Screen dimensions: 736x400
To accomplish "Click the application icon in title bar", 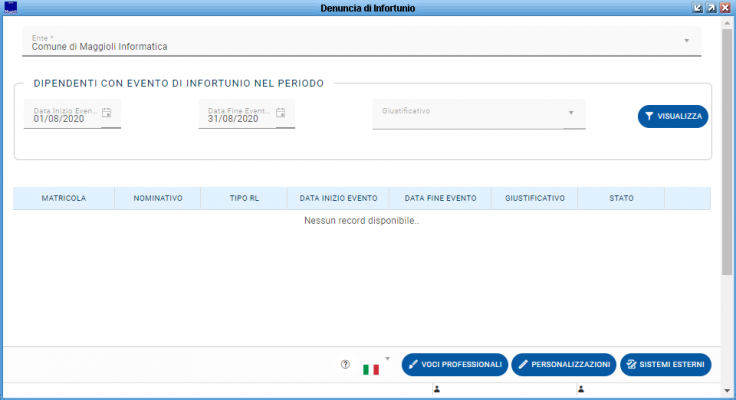I will point(10,8).
